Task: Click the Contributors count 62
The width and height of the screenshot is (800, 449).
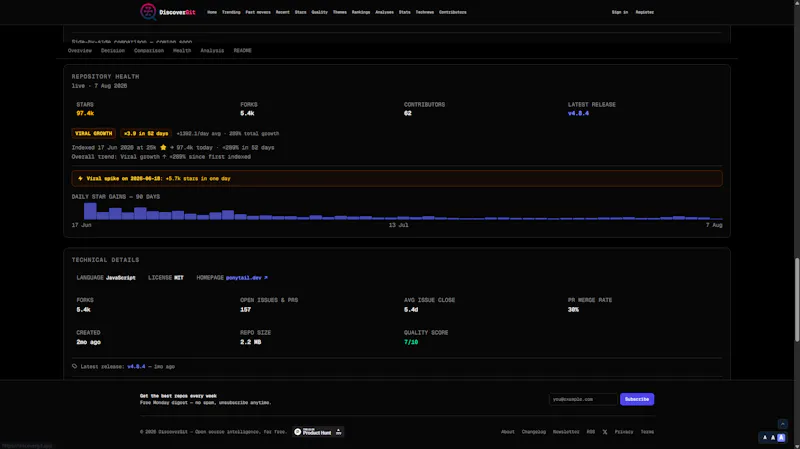Action: pos(408,113)
